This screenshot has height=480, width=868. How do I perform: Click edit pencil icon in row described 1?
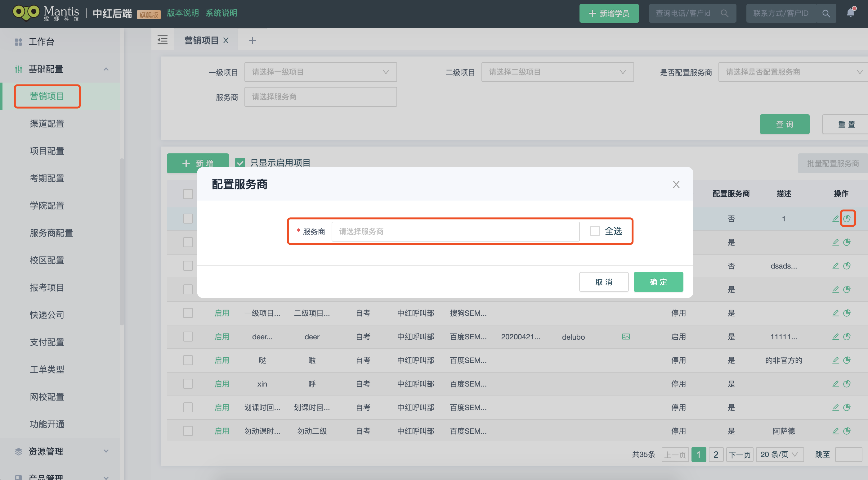click(835, 219)
